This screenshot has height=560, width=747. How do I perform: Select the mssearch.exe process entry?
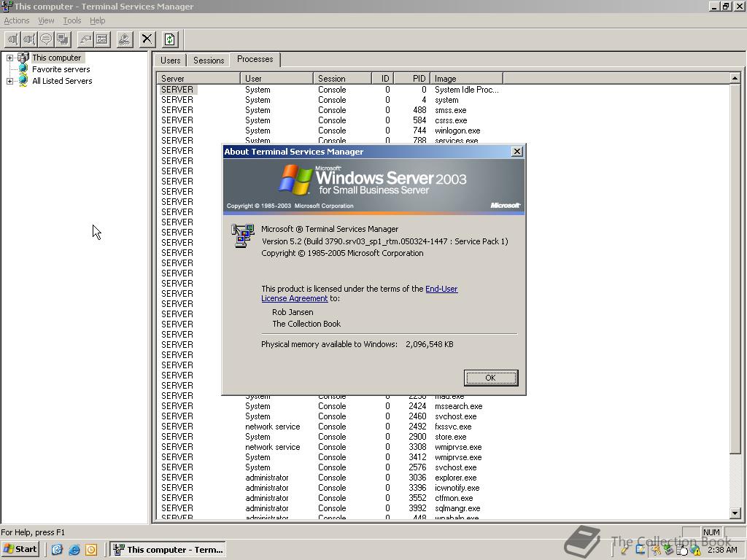click(330, 406)
